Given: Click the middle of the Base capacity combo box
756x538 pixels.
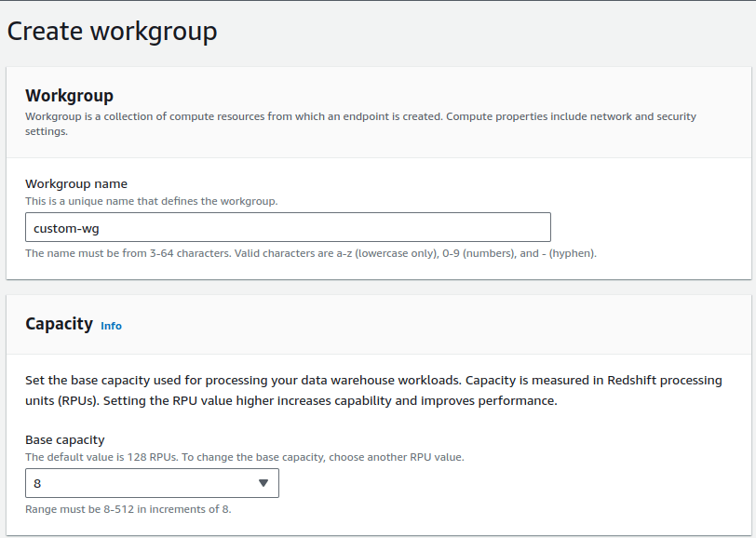Looking at the screenshot, I should (149, 483).
